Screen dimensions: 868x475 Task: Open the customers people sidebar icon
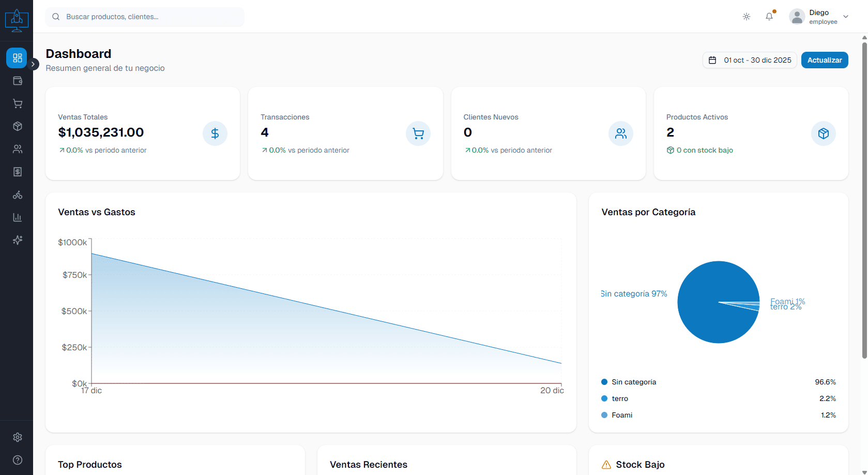(17, 149)
